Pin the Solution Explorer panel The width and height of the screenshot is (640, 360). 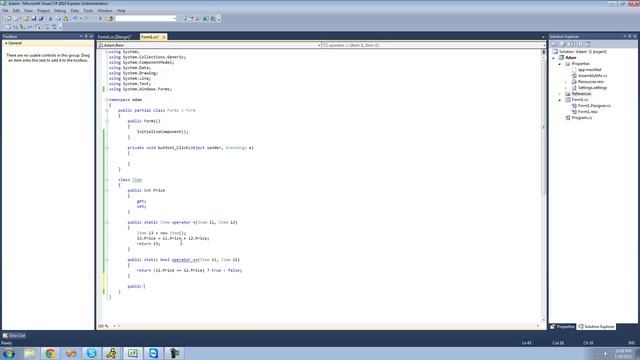pos(629,36)
